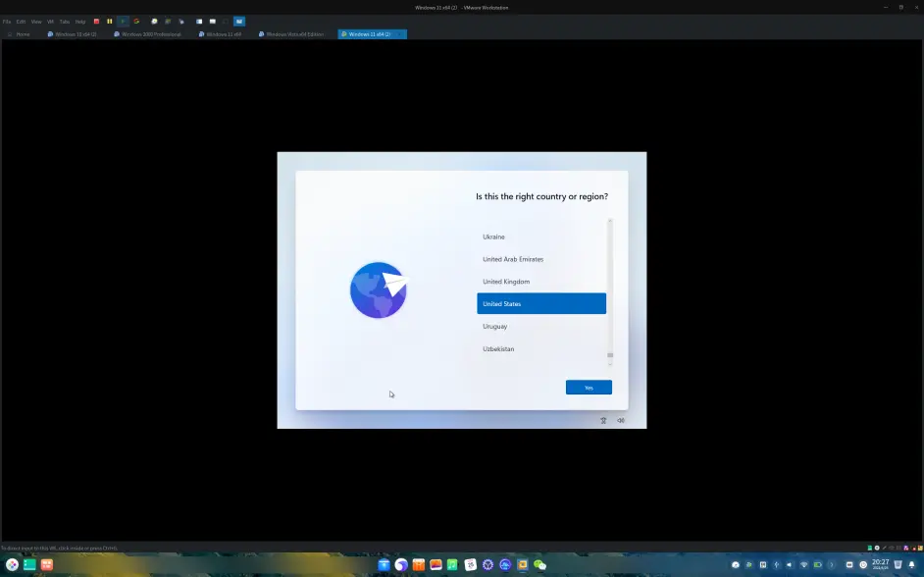Click the restart VM icon
The width and height of the screenshot is (924, 577).
tap(136, 22)
